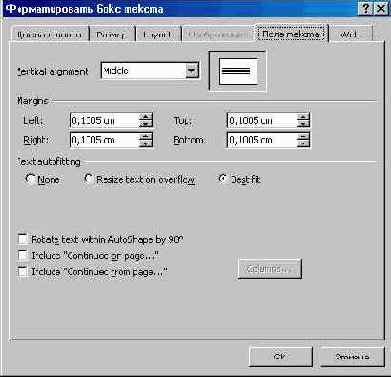Switch to the Layout tab

click(x=157, y=34)
